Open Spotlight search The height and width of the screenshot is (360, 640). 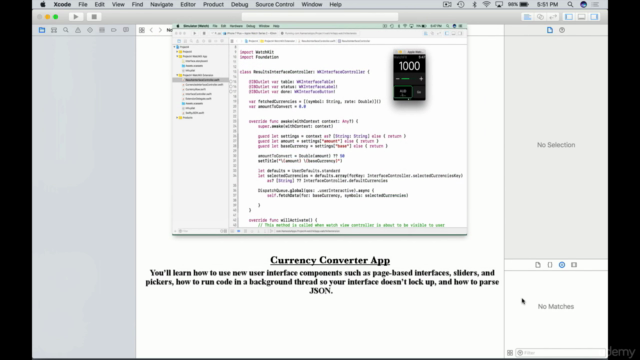(570, 4)
